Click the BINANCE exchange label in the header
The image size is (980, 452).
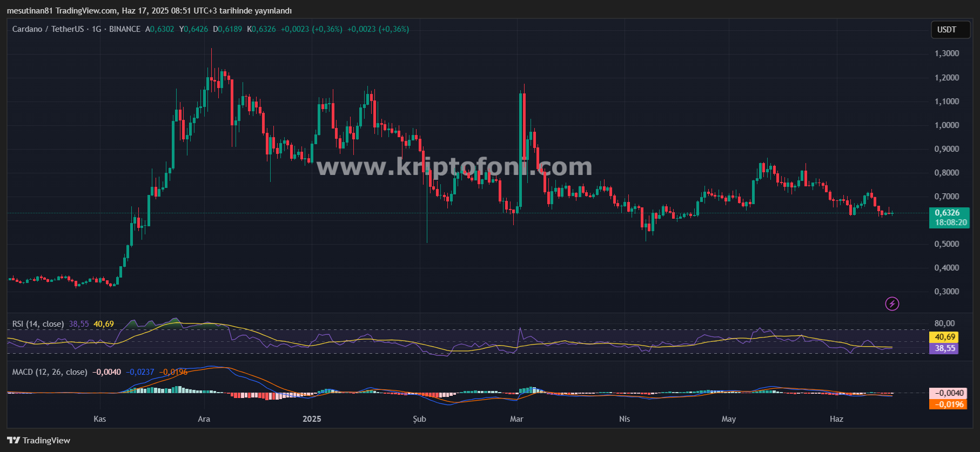click(x=125, y=29)
